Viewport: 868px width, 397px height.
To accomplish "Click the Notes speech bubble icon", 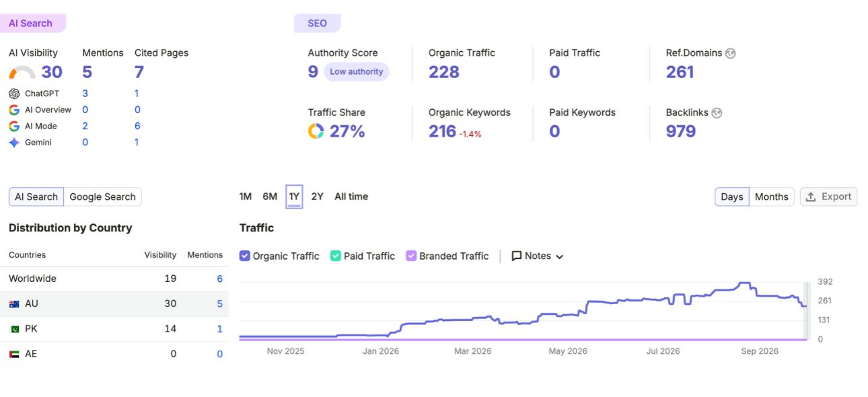I will point(517,256).
